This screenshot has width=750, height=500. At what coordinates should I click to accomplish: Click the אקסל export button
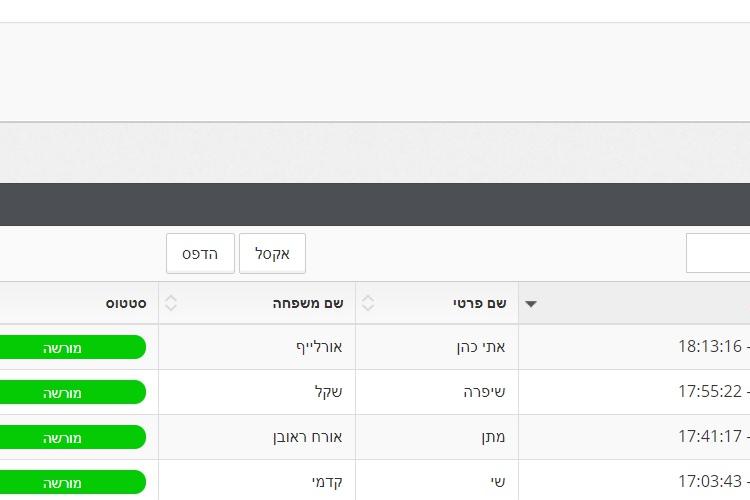pos(272,254)
